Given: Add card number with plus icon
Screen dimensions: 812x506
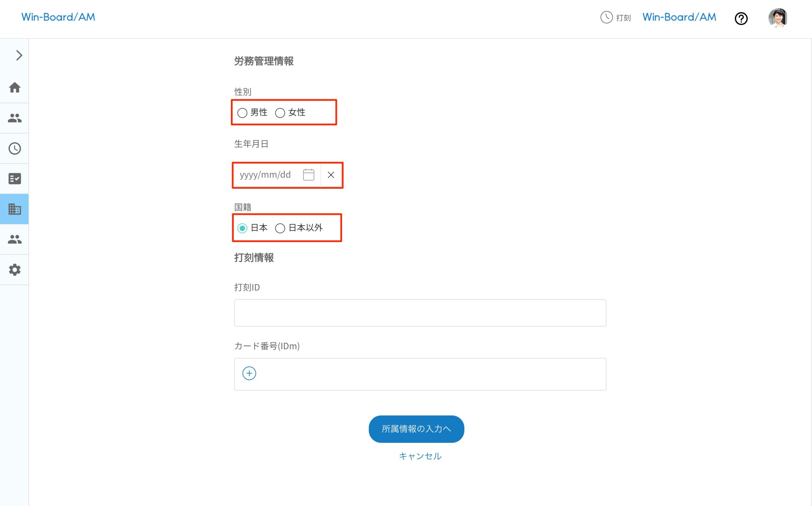Looking at the screenshot, I should (249, 373).
